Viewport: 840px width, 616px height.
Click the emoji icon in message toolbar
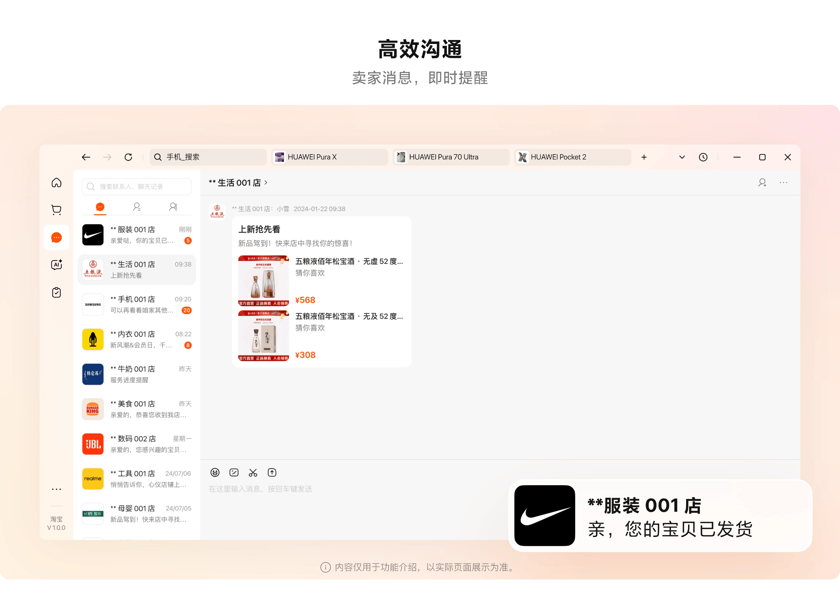pos(215,472)
